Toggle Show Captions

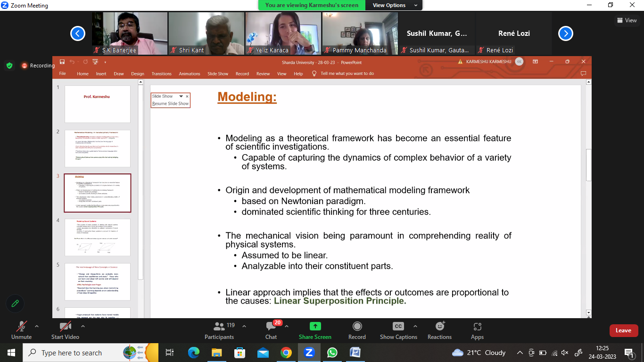(398, 327)
